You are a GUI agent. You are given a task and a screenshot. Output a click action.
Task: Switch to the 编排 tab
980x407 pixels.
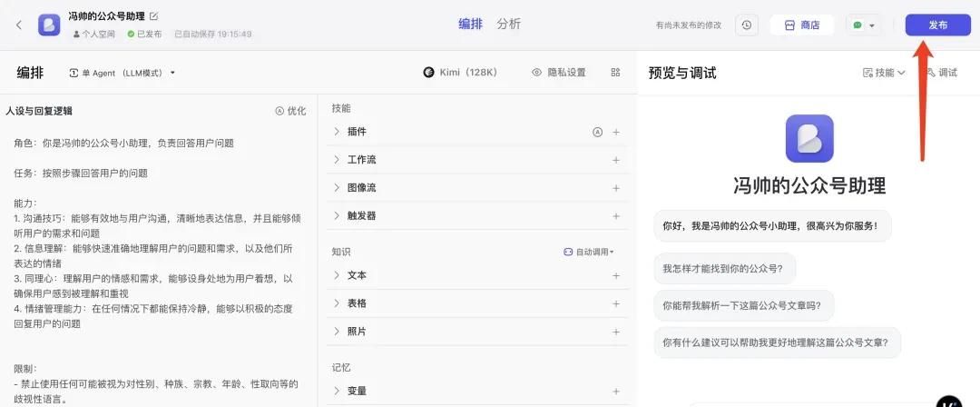(x=470, y=24)
